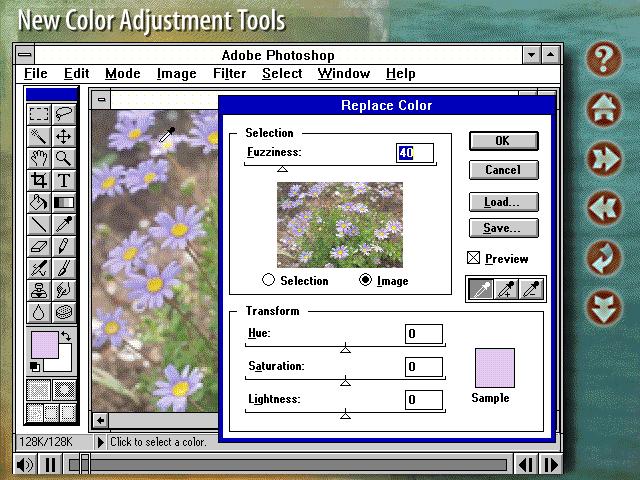Open the Help menu

(x=400, y=73)
